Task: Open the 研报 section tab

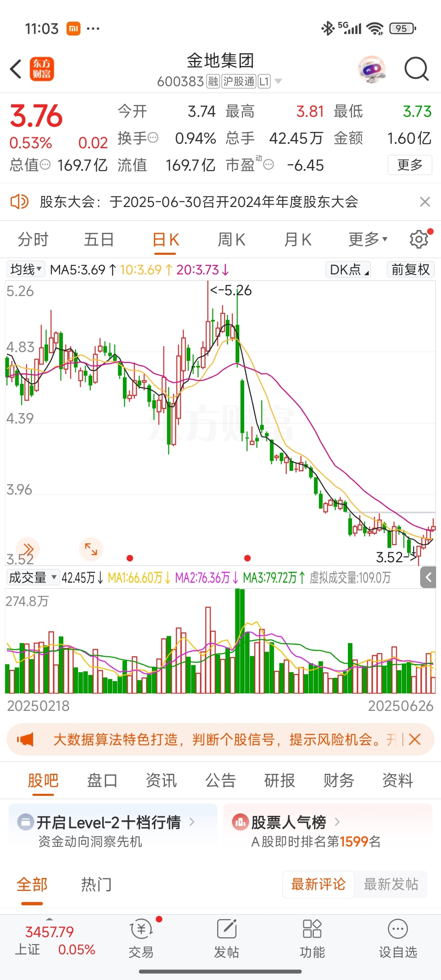Action: (280, 780)
